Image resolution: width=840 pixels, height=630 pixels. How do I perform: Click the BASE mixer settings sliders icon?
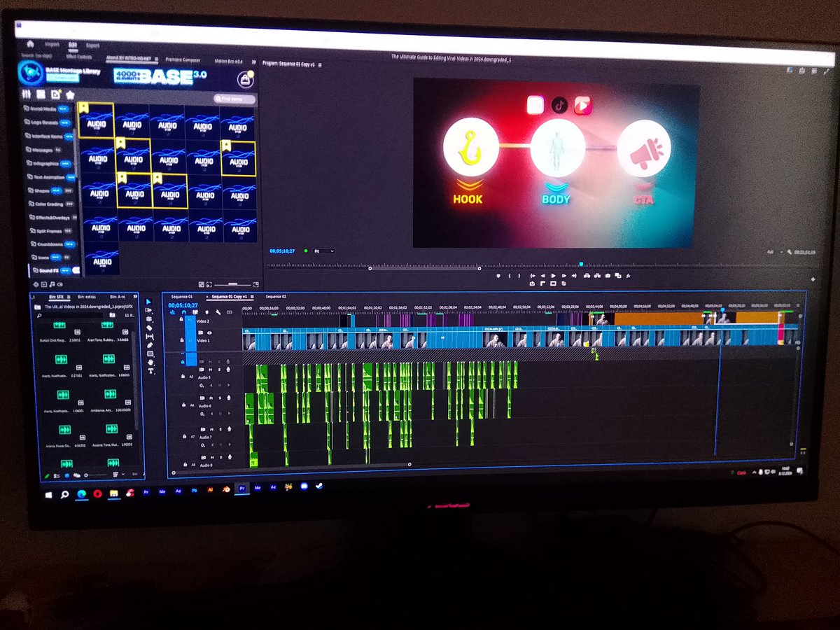(x=27, y=94)
